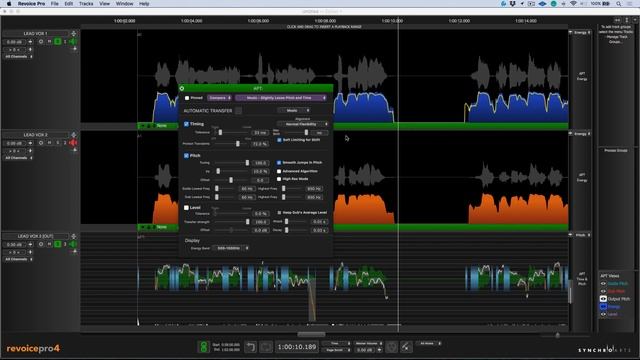Click the move-track handle on LEAD VOX 2
Image resolution: width=640 pixels, height=360 pixels.
(x=73, y=135)
